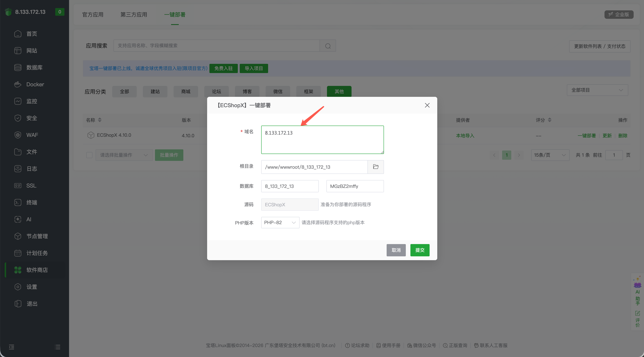The height and width of the screenshot is (357, 644).
Task: Click the 0 notification badge
Action: pos(60,12)
